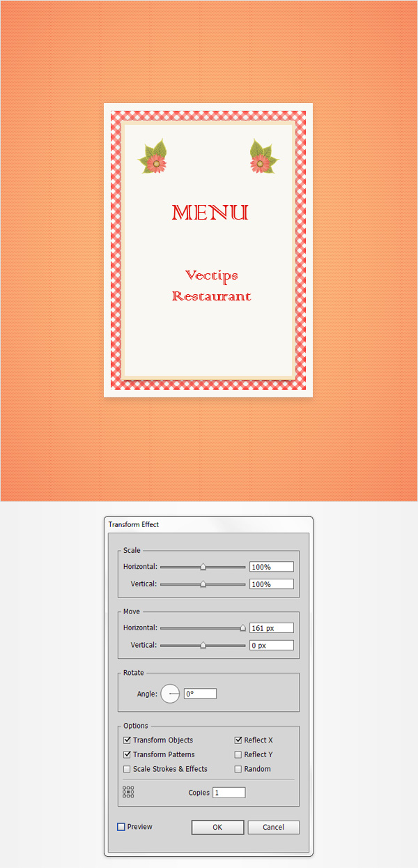418x868 pixels.
Task: Click the Cancel button
Action: (273, 828)
